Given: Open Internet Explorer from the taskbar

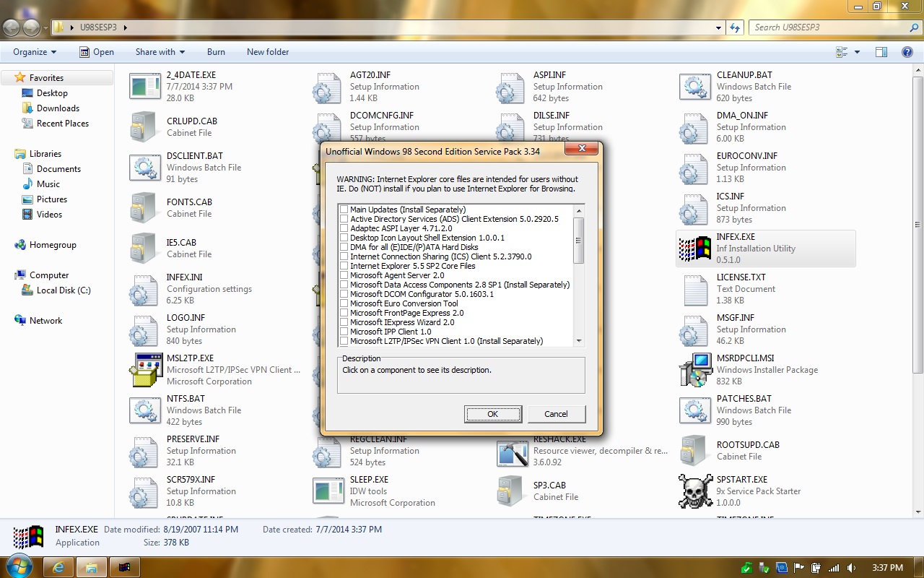Looking at the screenshot, I should (x=59, y=567).
